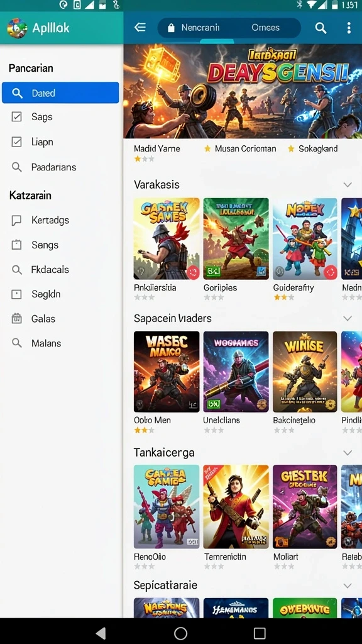Open the Goriipies game thumbnail

pyautogui.click(x=236, y=238)
